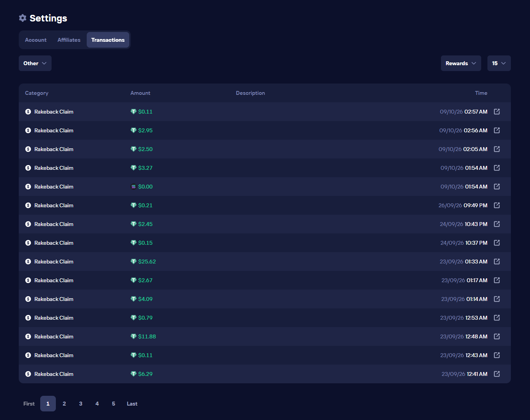Click the $0.21 amount value
The width and height of the screenshot is (530, 420).
coord(145,205)
